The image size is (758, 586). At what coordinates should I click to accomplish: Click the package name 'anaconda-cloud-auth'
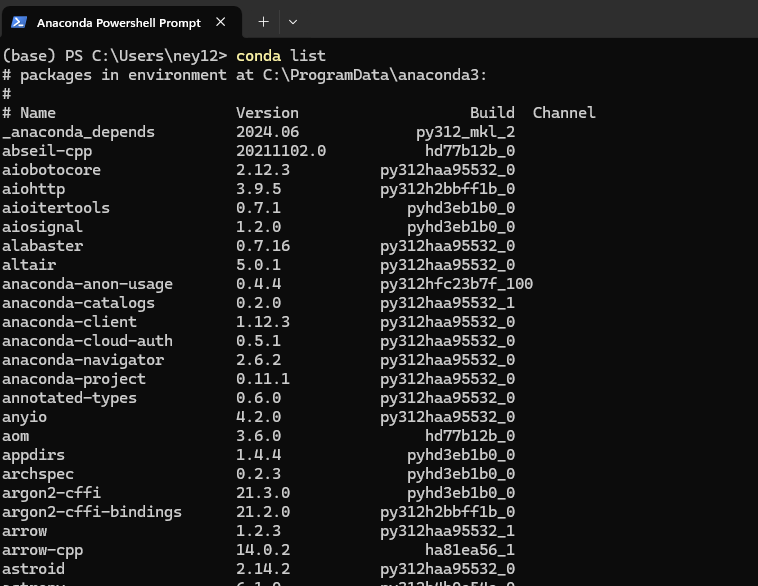click(x=87, y=341)
